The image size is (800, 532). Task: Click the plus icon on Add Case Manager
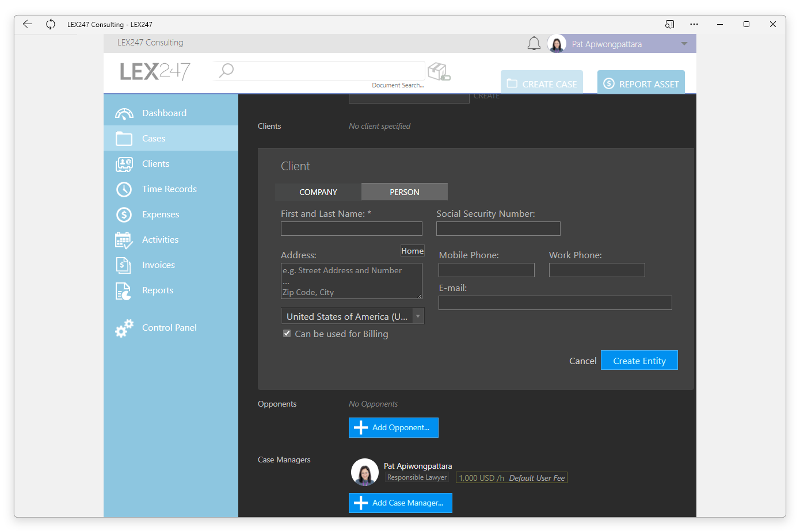(x=361, y=503)
